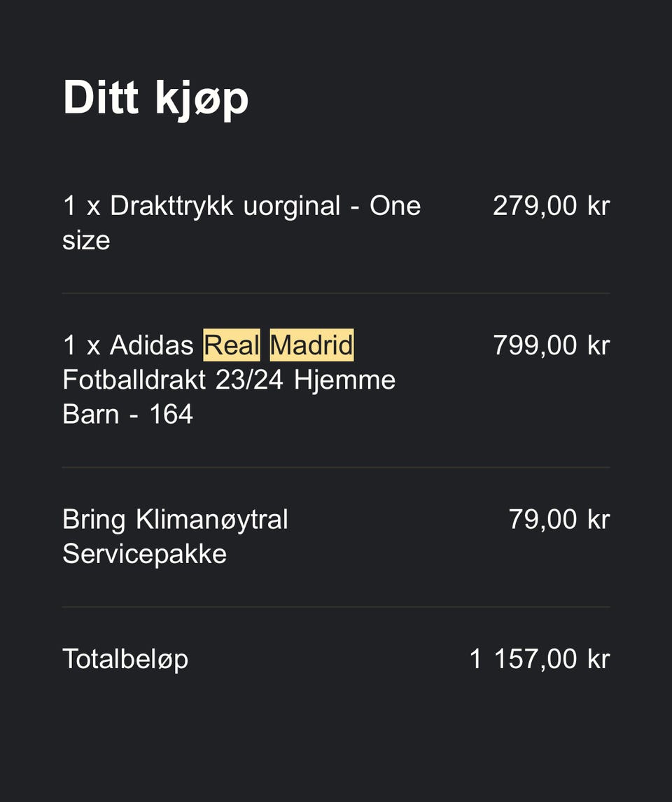This screenshot has height=802, width=672.
Task: Click the word "Hjemme" in the jersey description
Action: coord(344,380)
